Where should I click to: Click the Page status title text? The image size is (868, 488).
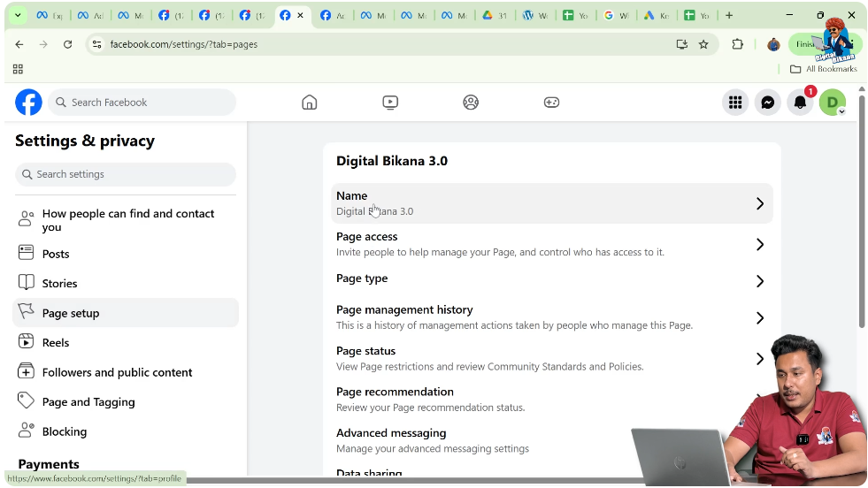pos(366,351)
